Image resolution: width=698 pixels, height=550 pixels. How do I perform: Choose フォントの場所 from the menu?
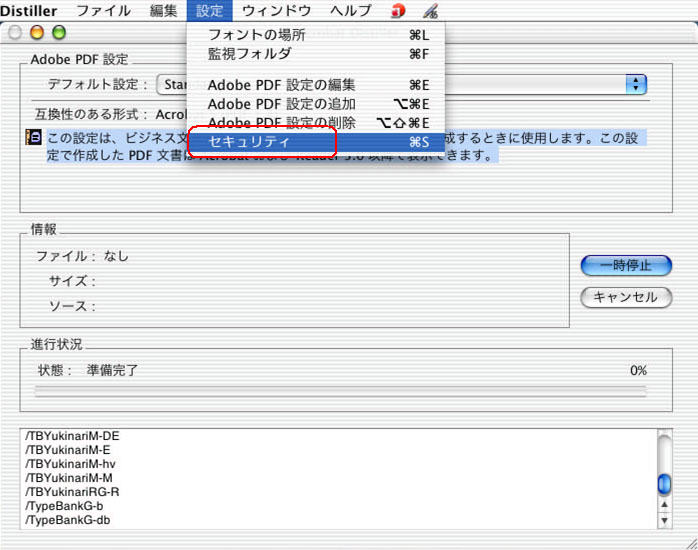click(316, 35)
